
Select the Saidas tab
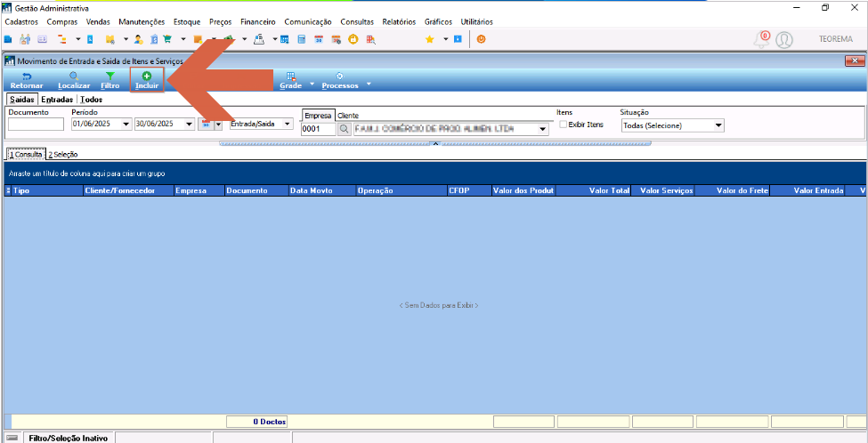pyautogui.click(x=22, y=100)
